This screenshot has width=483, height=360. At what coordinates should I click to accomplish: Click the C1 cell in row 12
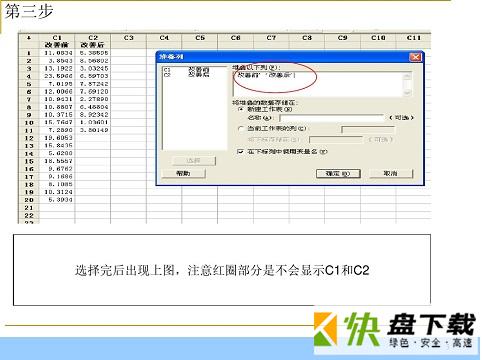point(57,138)
